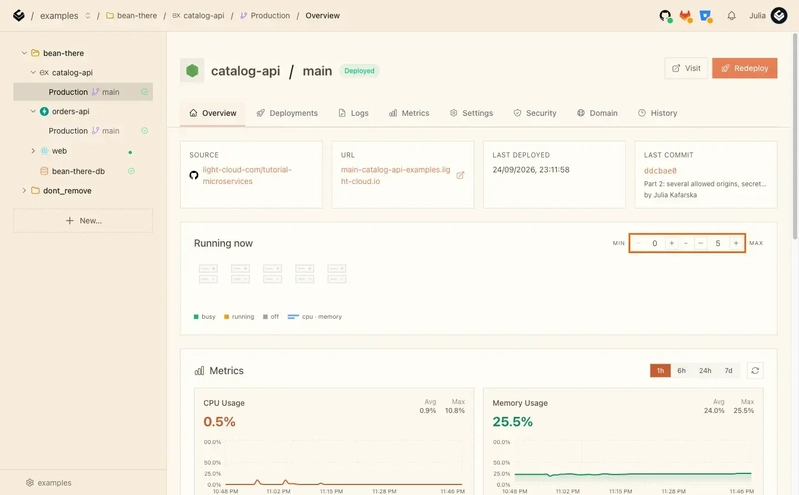799x495 pixels.
Task: Open the Bitbucket integration icon in header
Action: coord(706,16)
